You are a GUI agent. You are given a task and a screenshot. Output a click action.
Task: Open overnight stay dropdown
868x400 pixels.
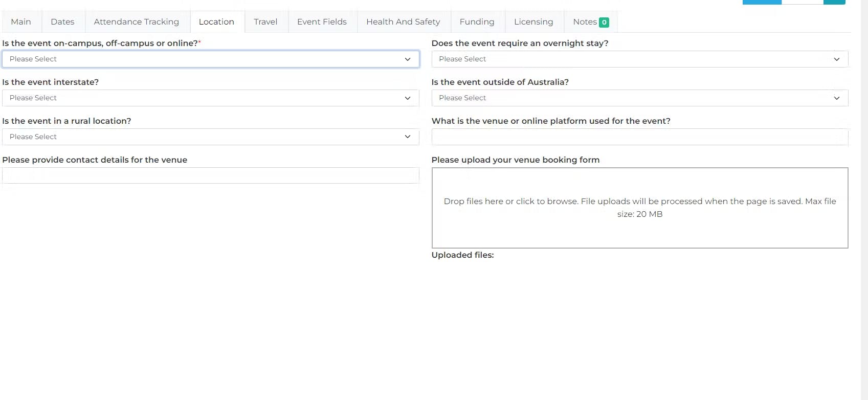640,59
